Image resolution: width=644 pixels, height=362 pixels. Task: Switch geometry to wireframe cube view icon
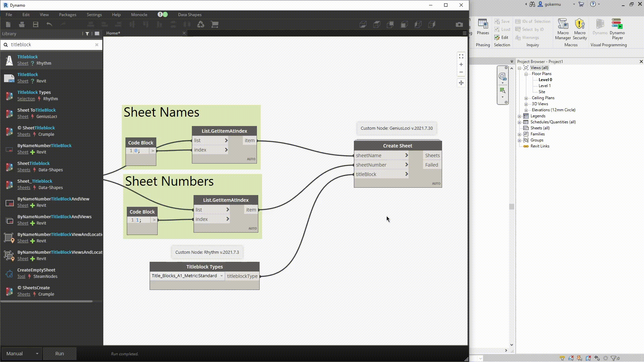[x=363, y=24]
